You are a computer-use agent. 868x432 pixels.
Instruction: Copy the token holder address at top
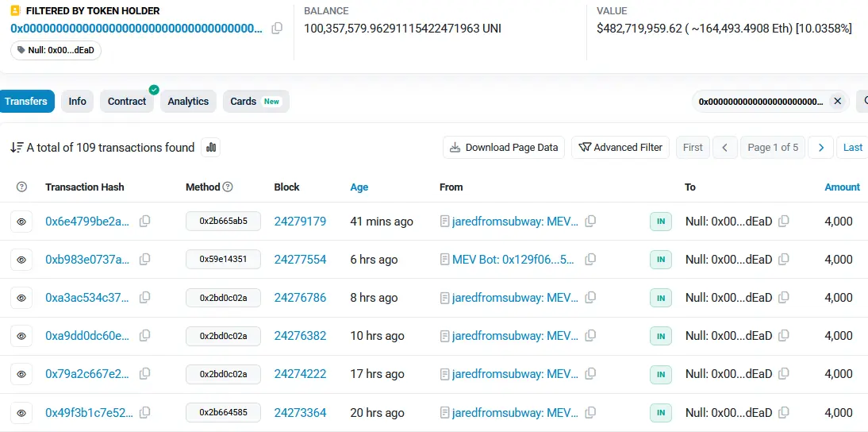pos(277,29)
